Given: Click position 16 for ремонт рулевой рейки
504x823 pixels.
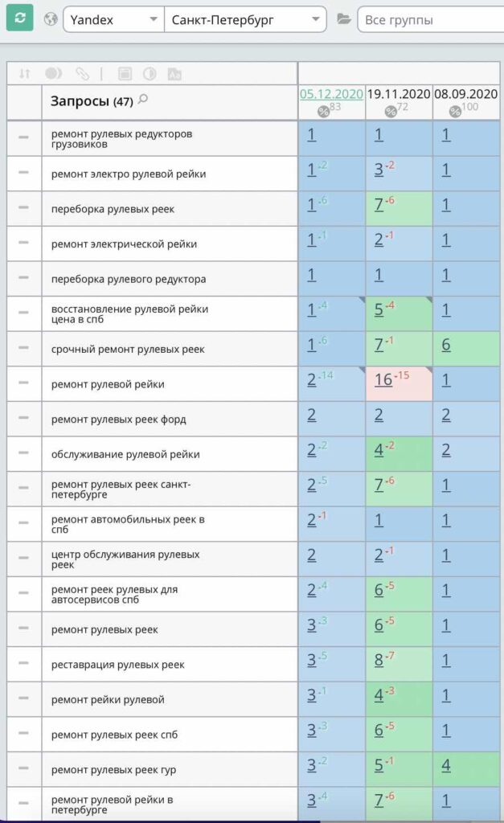Looking at the screenshot, I should coord(383,379).
